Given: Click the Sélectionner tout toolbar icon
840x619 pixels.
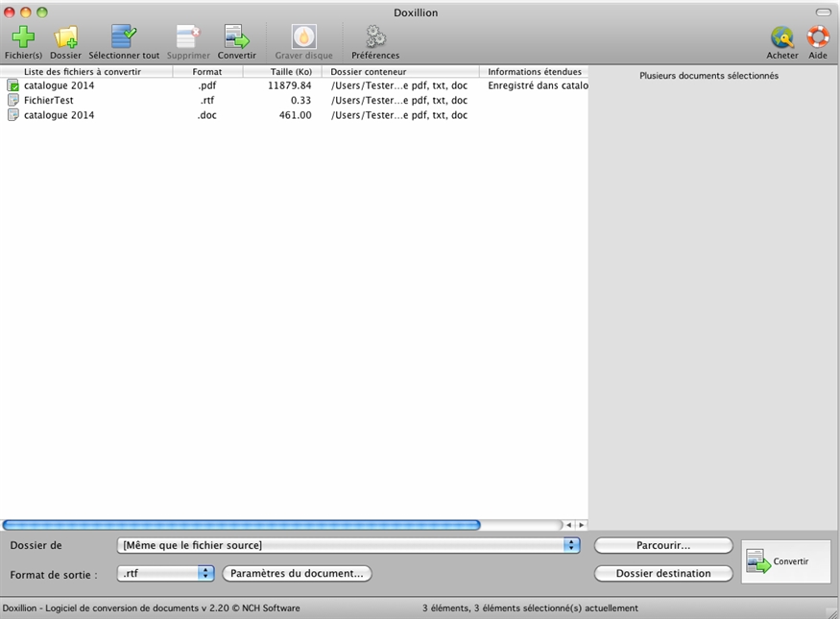Looking at the screenshot, I should tap(124, 37).
